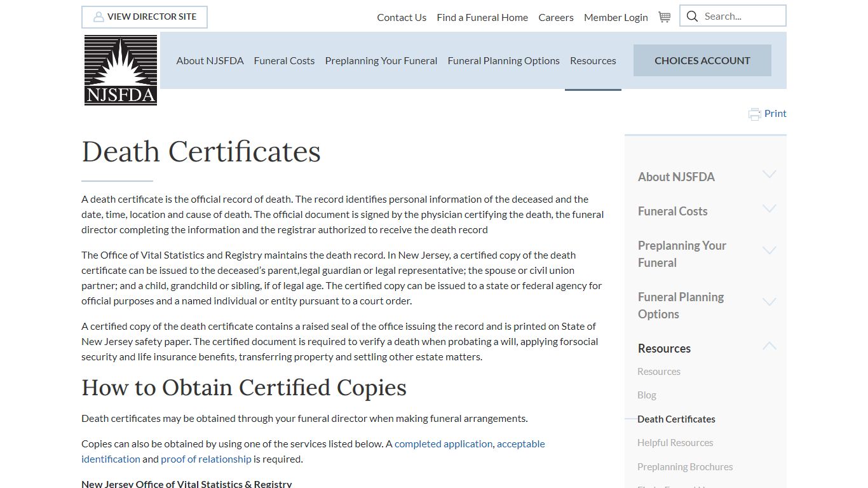
Task: Open the proof of relationship link
Action: [x=206, y=459]
